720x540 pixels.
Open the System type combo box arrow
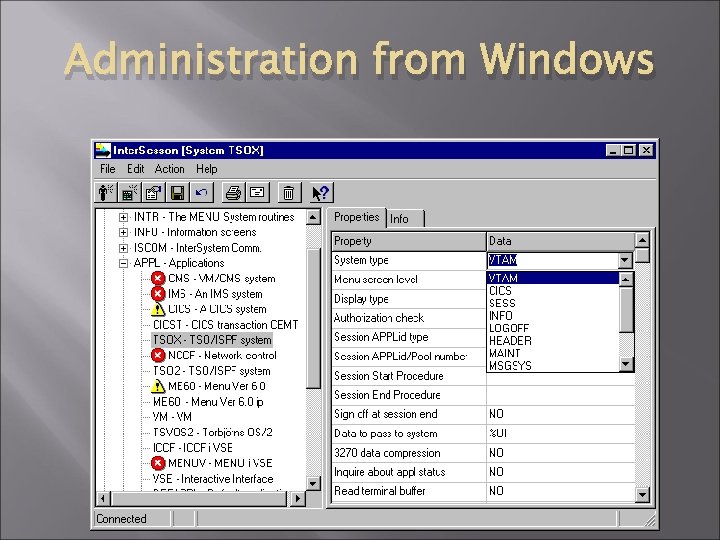click(624, 260)
